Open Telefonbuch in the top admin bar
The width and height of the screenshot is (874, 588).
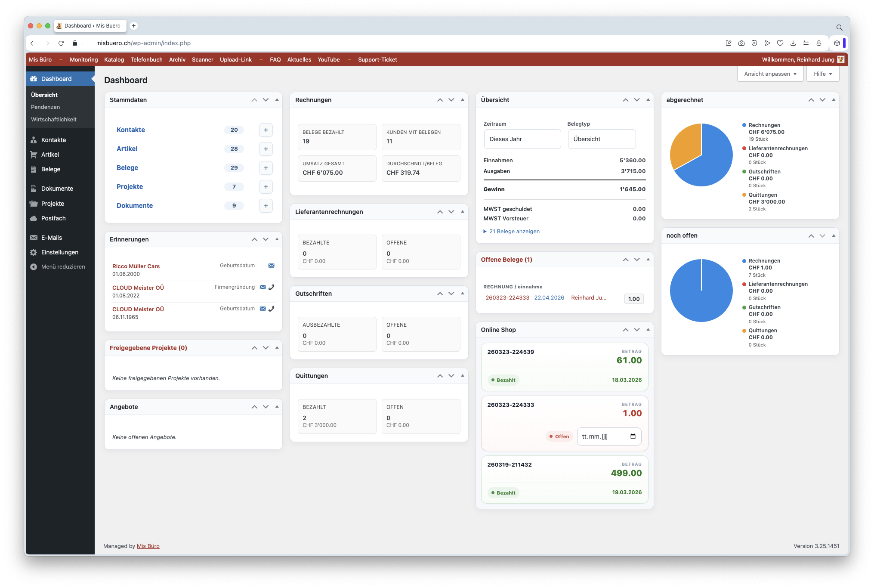pyautogui.click(x=146, y=60)
